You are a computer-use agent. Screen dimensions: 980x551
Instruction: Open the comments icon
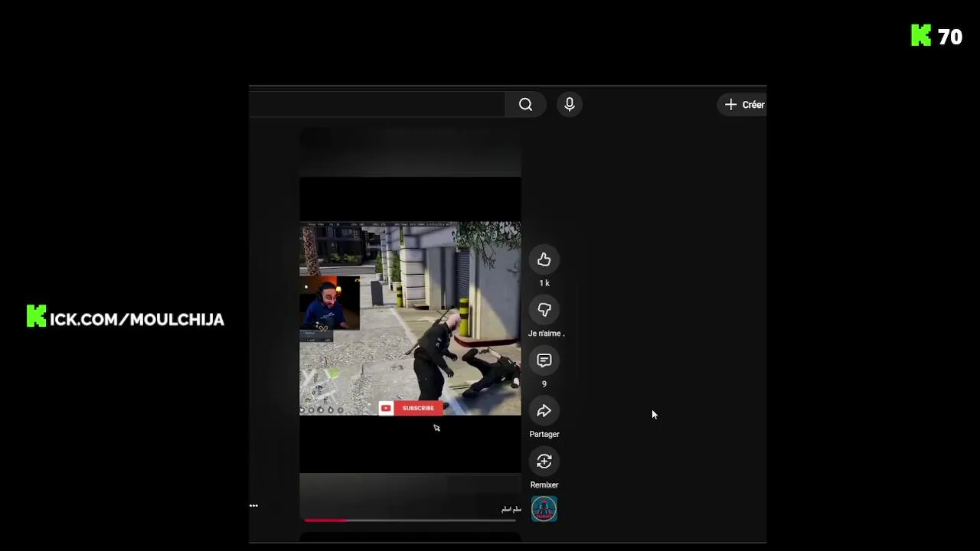click(x=544, y=360)
